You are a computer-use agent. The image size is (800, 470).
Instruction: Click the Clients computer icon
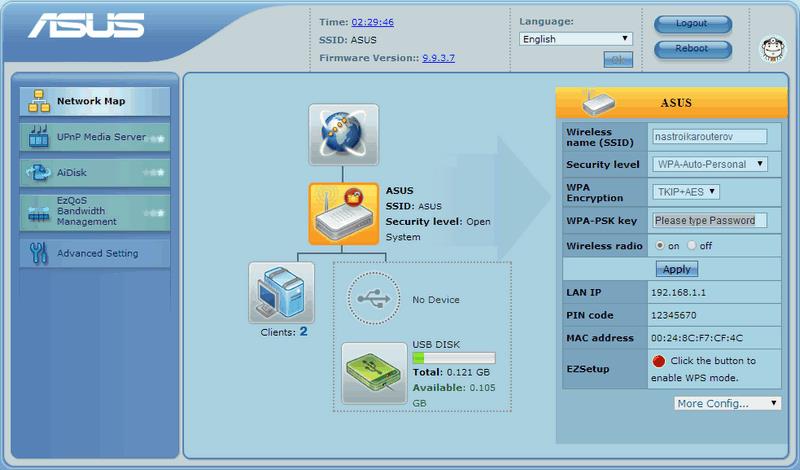pos(281,292)
